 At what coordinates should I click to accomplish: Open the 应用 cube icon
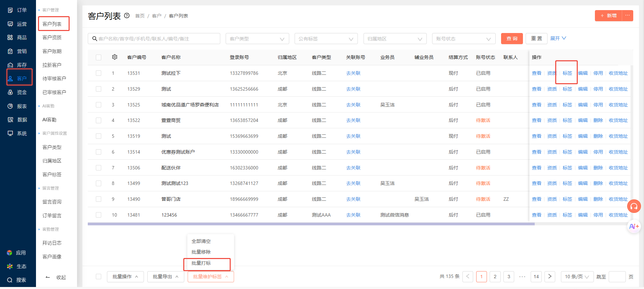coord(10,253)
